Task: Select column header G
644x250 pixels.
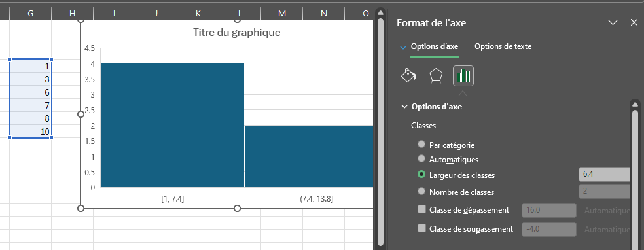Action: [x=30, y=14]
